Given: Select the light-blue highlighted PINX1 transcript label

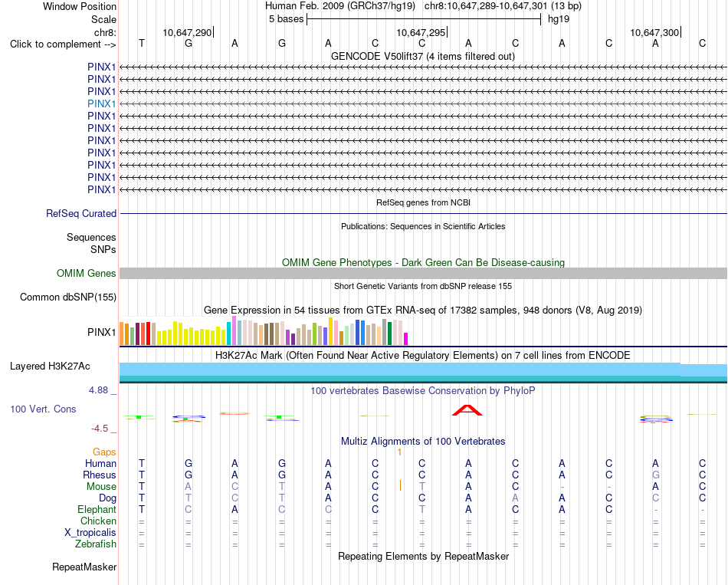Looking at the screenshot, I should pyautogui.click(x=101, y=104).
